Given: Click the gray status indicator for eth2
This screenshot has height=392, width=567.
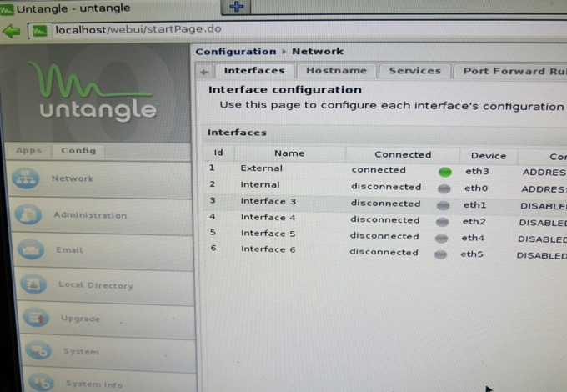Looking at the screenshot, I should tap(442, 222).
